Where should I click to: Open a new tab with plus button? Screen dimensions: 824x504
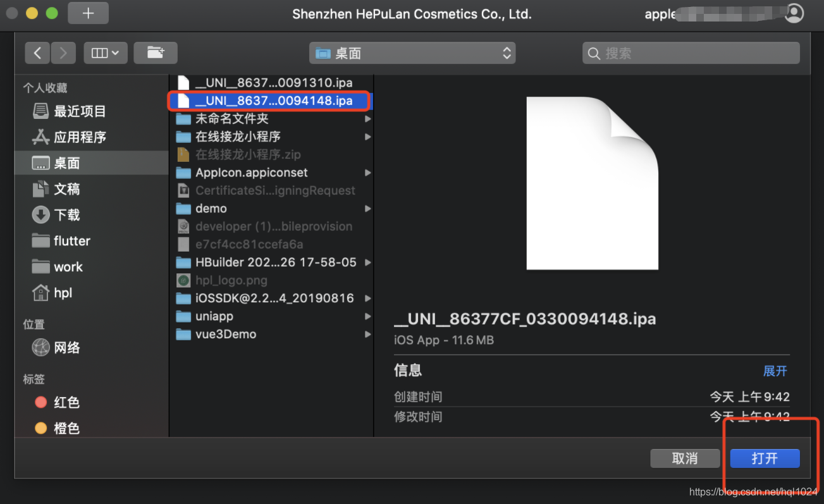pos(88,13)
